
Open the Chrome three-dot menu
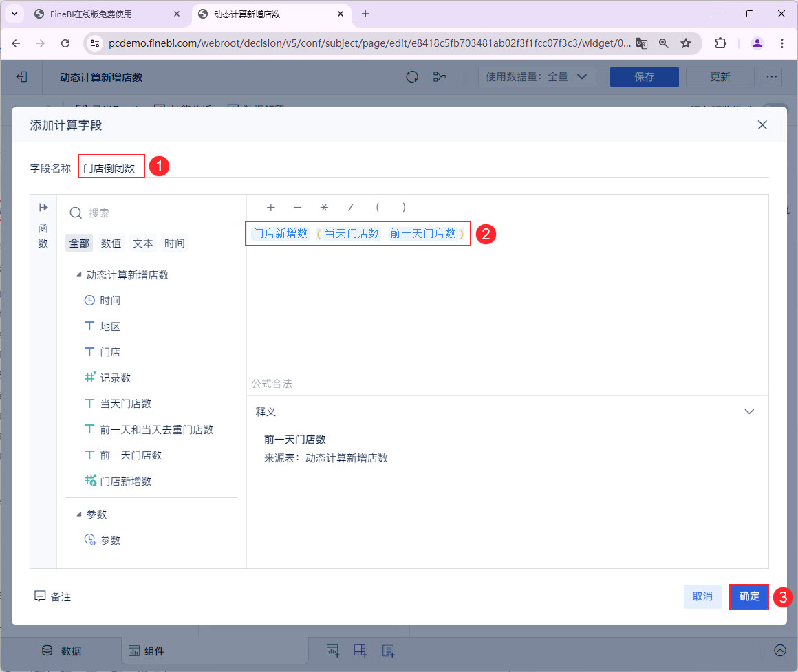pos(781,43)
